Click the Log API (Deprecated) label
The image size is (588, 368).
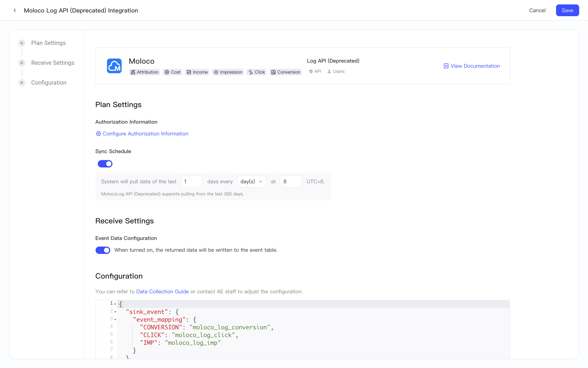pos(333,61)
